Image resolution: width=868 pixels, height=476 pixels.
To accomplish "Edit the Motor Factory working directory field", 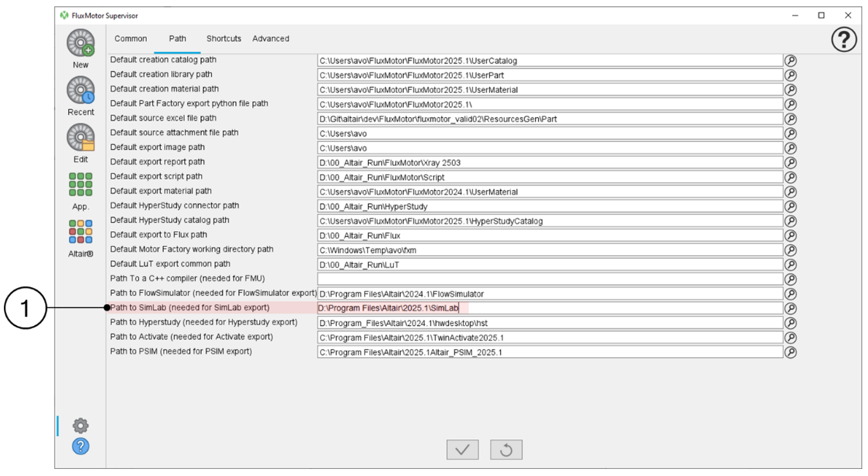I will tap(550, 250).
